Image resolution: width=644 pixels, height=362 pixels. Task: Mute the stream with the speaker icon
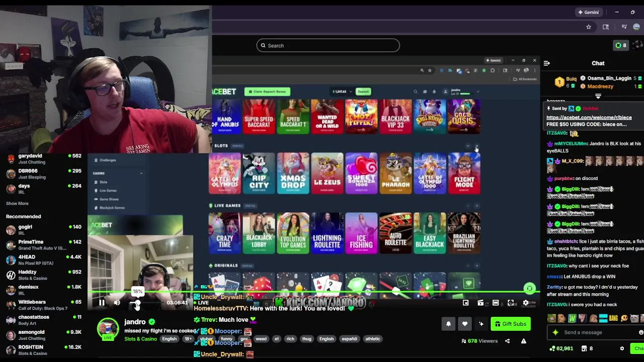[117, 303]
